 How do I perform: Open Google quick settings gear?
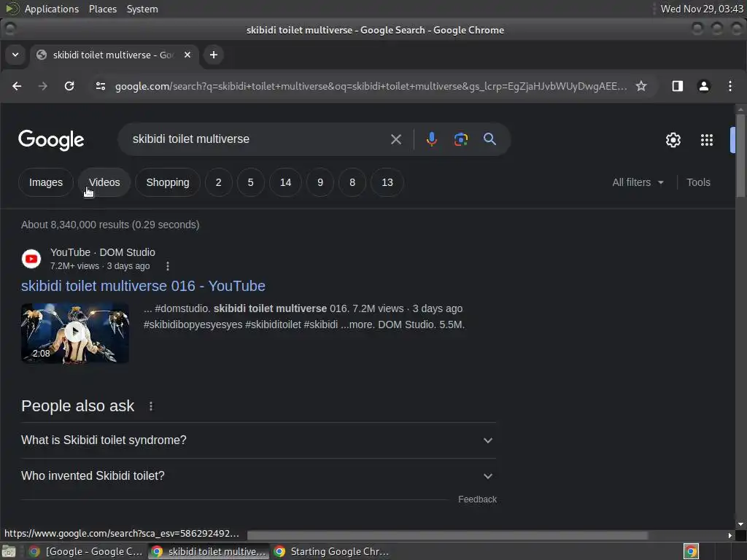673,140
